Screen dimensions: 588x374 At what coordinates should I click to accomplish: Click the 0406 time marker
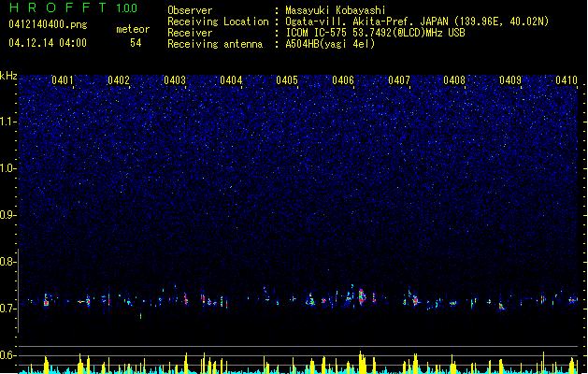click(343, 80)
